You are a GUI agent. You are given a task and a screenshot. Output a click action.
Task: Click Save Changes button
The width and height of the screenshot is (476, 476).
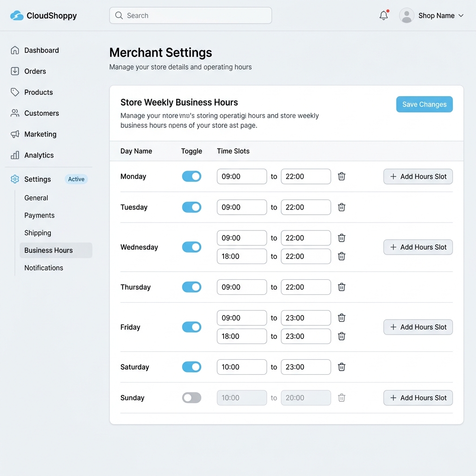[x=424, y=104]
